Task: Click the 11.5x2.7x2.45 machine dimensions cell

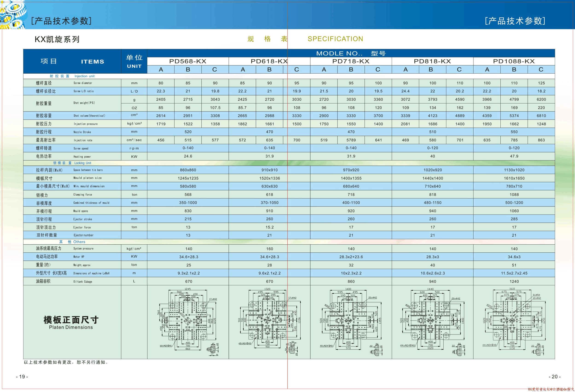Action: click(514, 273)
